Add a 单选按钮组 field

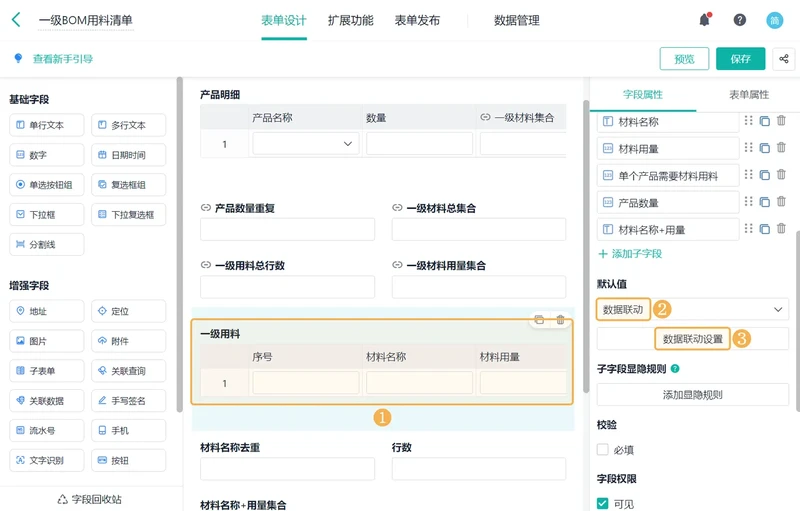[46, 185]
